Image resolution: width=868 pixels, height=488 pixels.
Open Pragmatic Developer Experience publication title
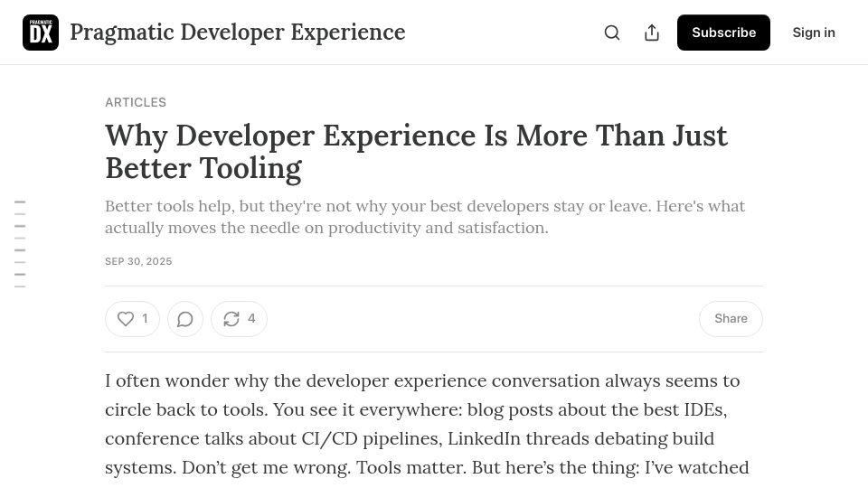(x=238, y=33)
